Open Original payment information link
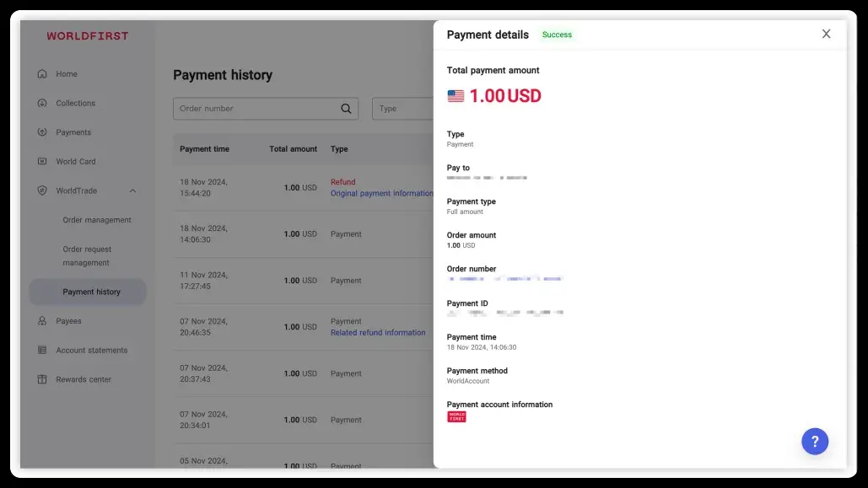868x488 pixels. pos(381,193)
